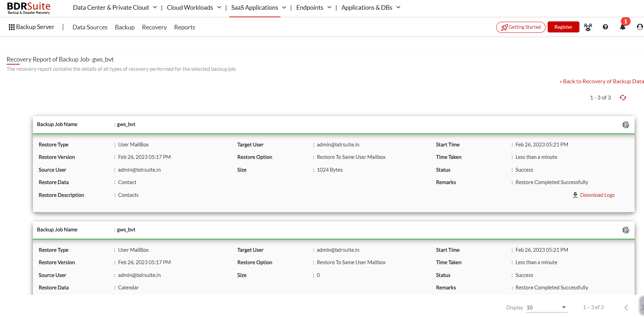
Task: Open the Display rows-per-page dropdown
Action: [x=547, y=307]
